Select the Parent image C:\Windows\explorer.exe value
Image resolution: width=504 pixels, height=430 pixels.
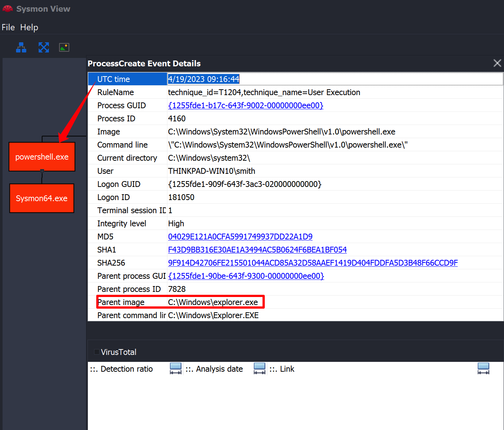tap(213, 302)
